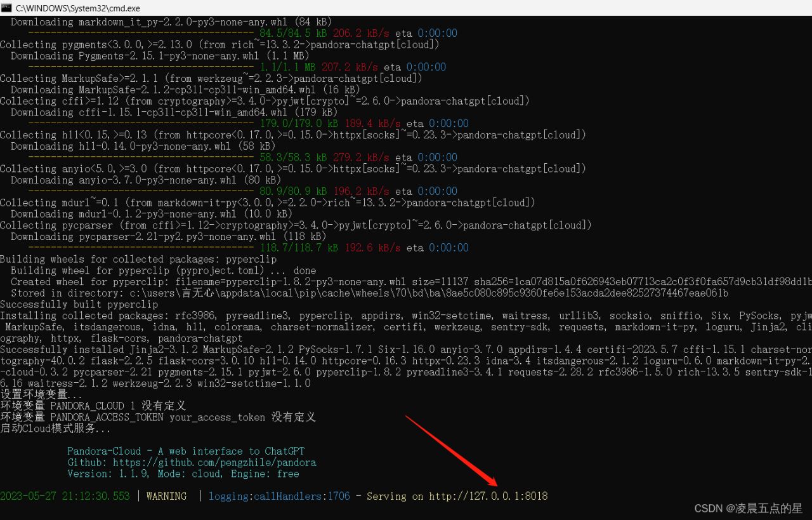Viewport: 812px width, 520px height.
Task: Click the 189.4 kB/s download speed
Action: pos(372,123)
